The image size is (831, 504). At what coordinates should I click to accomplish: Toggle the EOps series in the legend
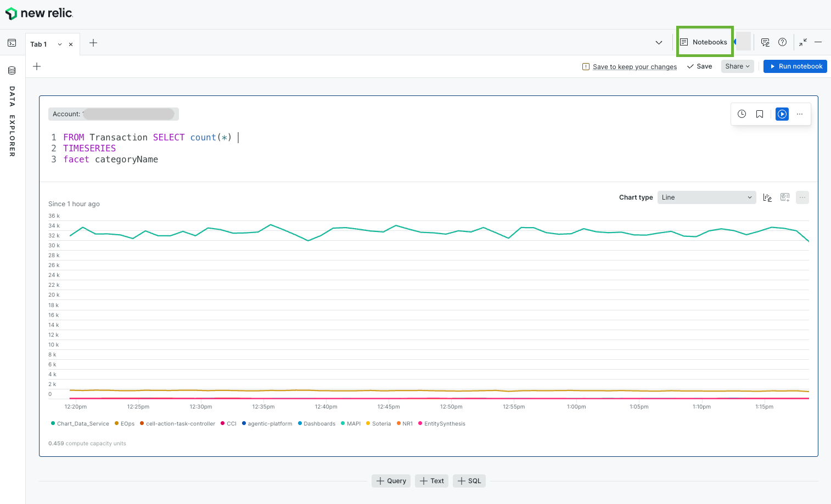tap(124, 423)
